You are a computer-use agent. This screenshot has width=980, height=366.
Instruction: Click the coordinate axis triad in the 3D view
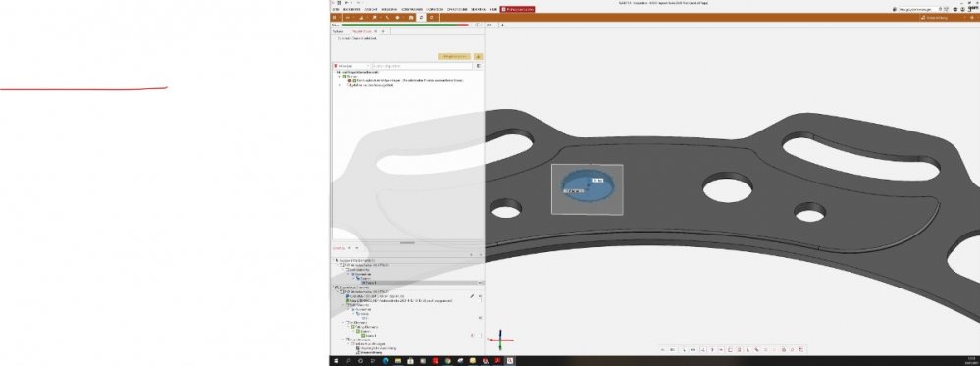500,340
